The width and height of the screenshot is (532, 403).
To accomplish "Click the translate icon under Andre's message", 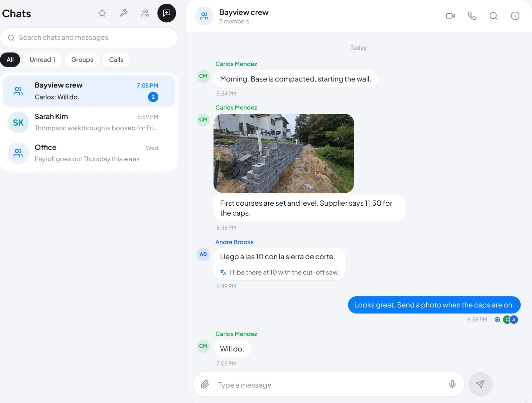I will pos(223,272).
